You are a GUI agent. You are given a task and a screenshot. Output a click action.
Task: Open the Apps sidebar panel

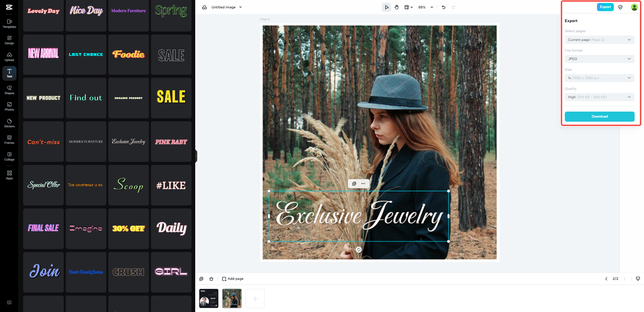pos(9,175)
